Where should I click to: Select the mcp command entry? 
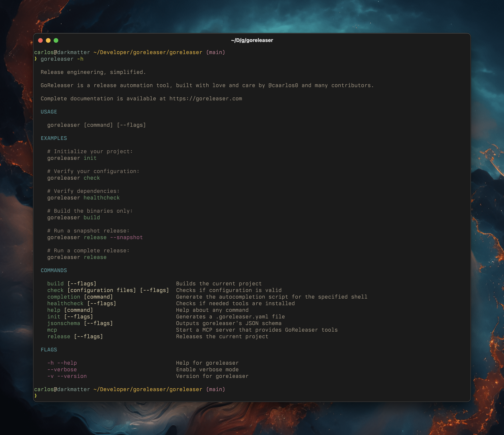(52, 330)
